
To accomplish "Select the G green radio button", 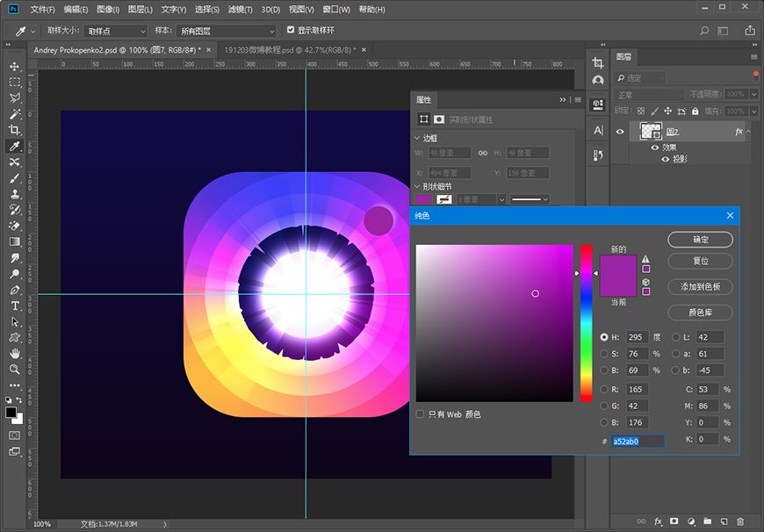I will pos(604,406).
